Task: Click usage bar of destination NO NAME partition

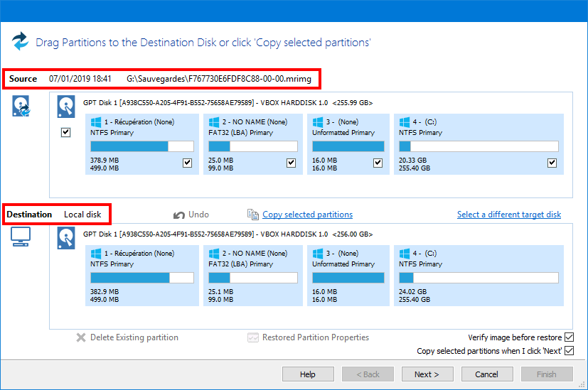Action: point(253,278)
